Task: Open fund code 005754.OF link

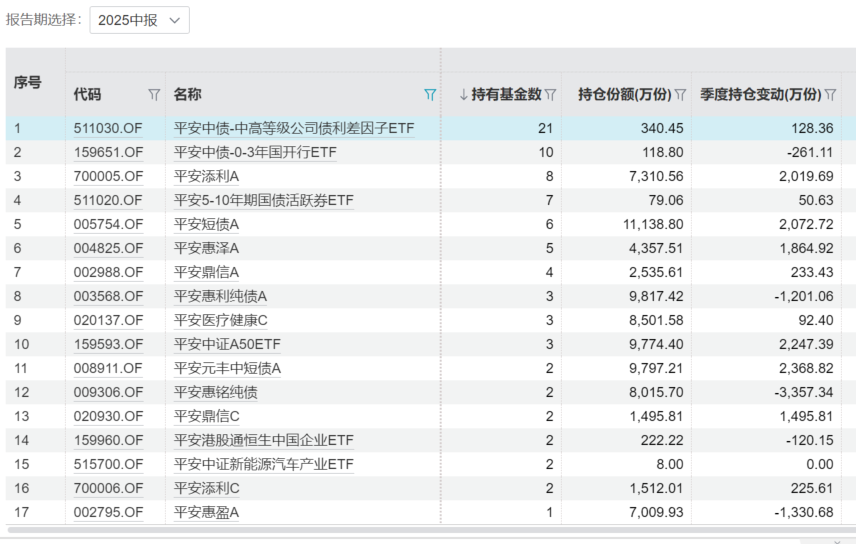Action: point(108,224)
